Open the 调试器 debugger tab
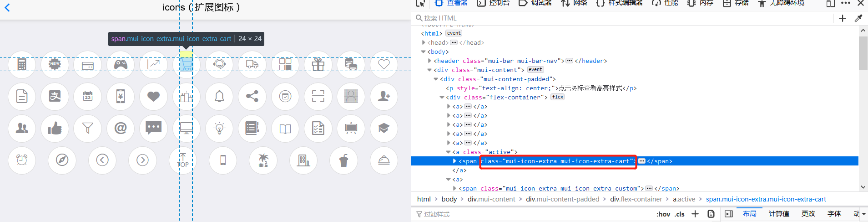Viewport: 868px width, 222px height. [x=535, y=3]
